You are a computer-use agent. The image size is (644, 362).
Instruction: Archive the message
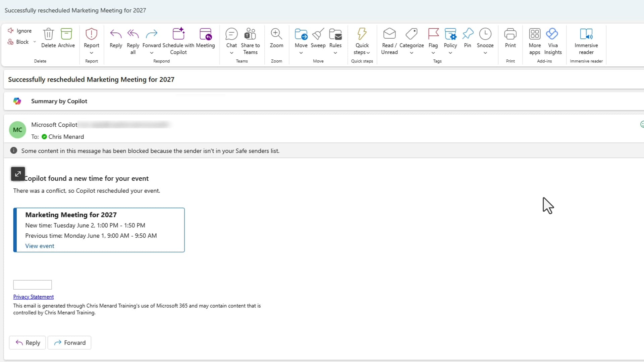pos(66,34)
